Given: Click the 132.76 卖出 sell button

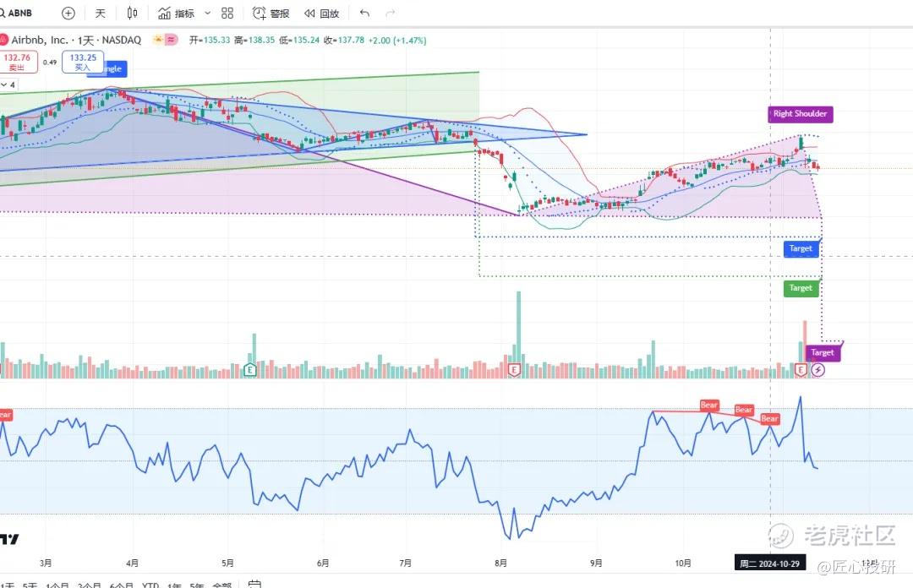Looking at the screenshot, I should (x=18, y=62).
